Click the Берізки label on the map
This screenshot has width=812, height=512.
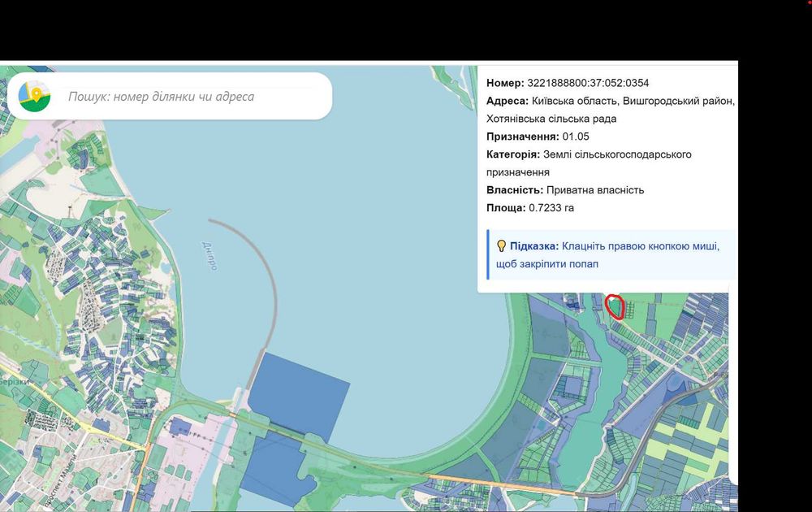[14, 382]
